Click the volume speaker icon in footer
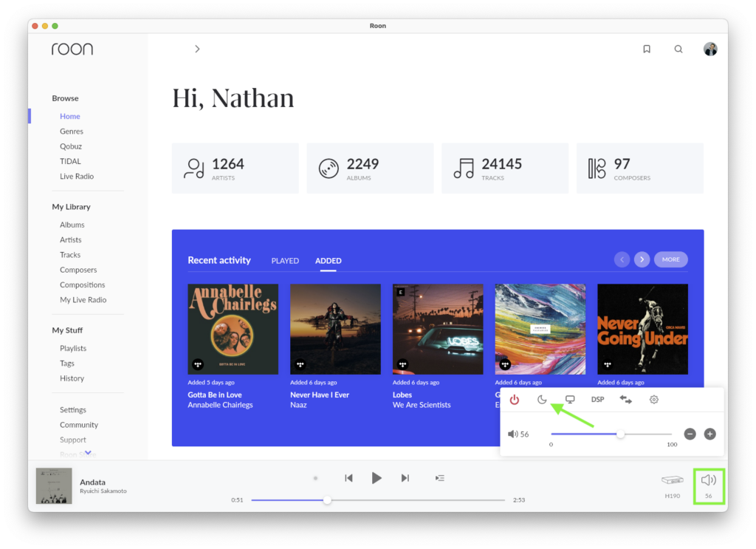Image resolution: width=756 pixels, height=549 pixels. (709, 480)
